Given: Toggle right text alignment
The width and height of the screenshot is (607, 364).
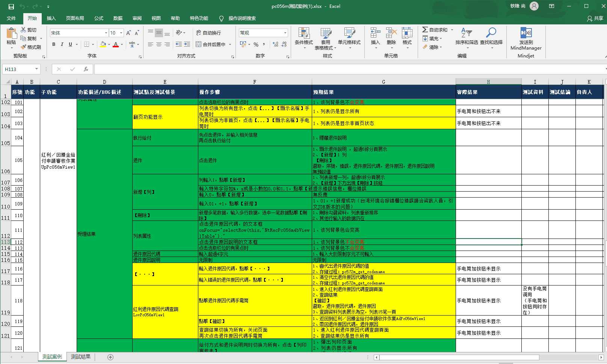Looking at the screenshot, I should [x=167, y=44].
